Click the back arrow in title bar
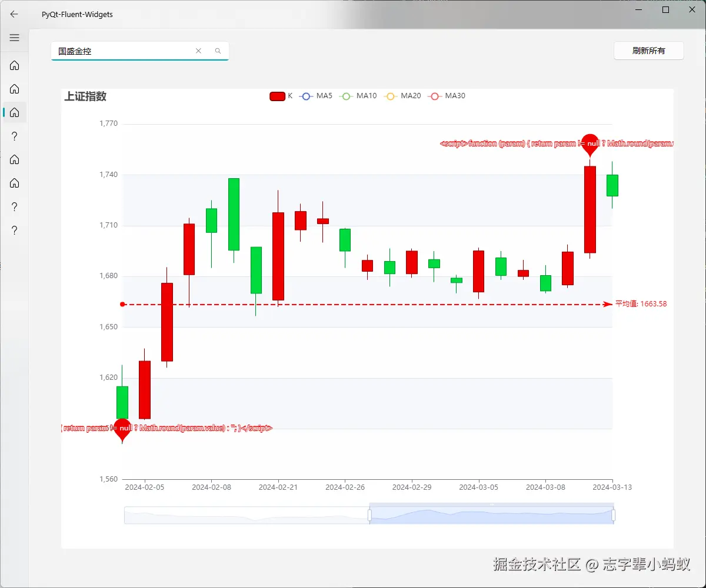Viewport: 706px width, 588px height. pos(14,14)
